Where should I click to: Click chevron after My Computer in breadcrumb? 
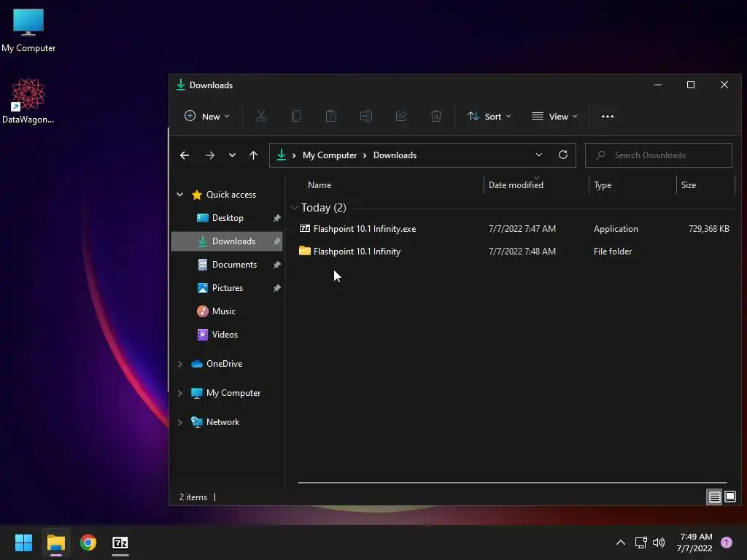(x=365, y=155)
